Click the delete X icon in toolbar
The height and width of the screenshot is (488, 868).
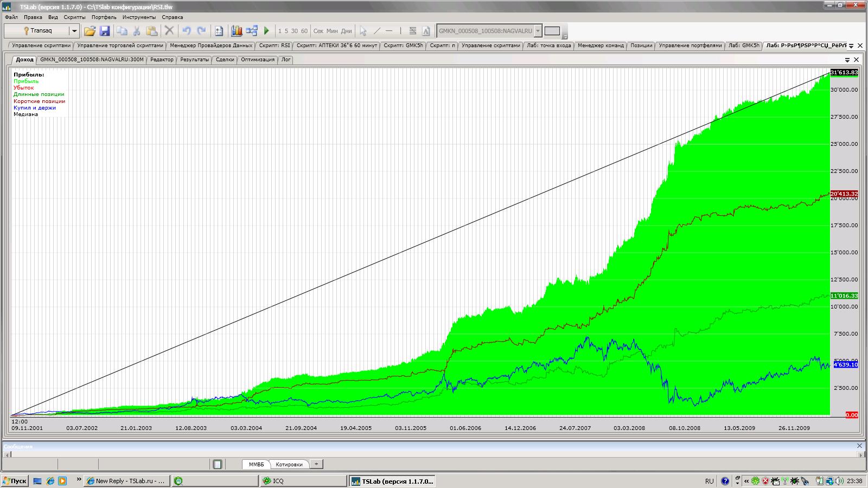pyautogui.click(x=169, y=31)
